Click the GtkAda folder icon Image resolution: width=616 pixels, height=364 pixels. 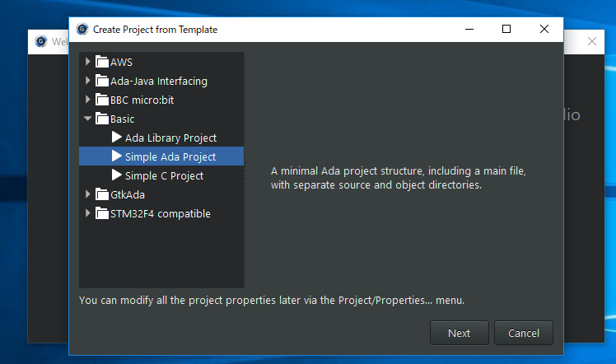[x=102, y=194]
